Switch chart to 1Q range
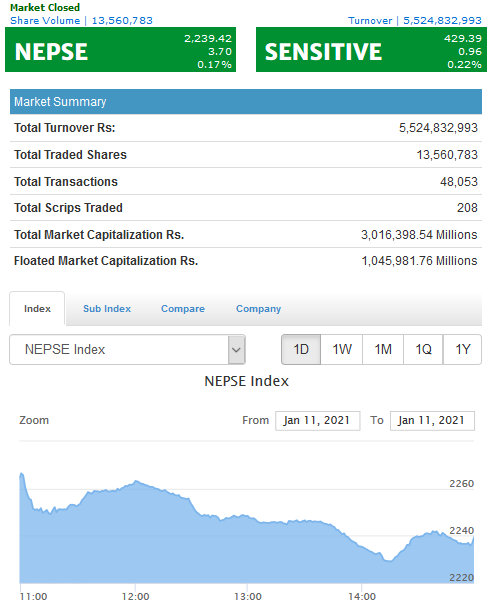 pyautogui.click(x=423, y=349)
